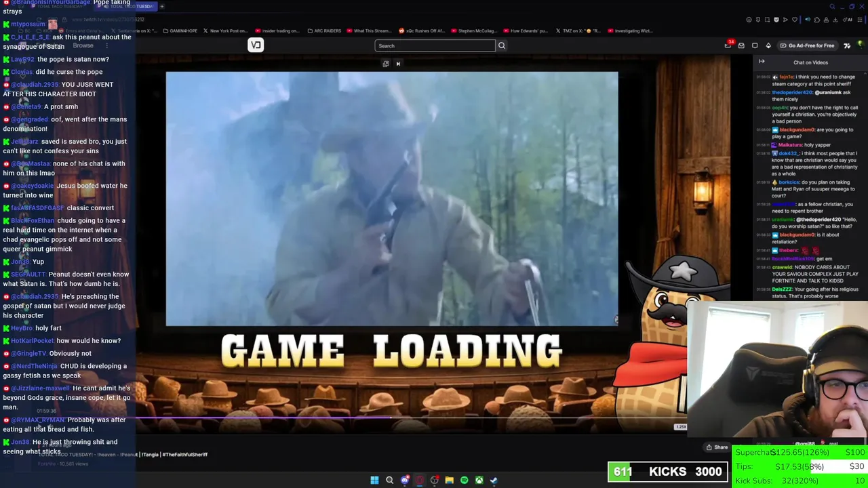Toggle the theatre mode icon above the player
This screenshot has height=488, width=868.
[386, 64]
